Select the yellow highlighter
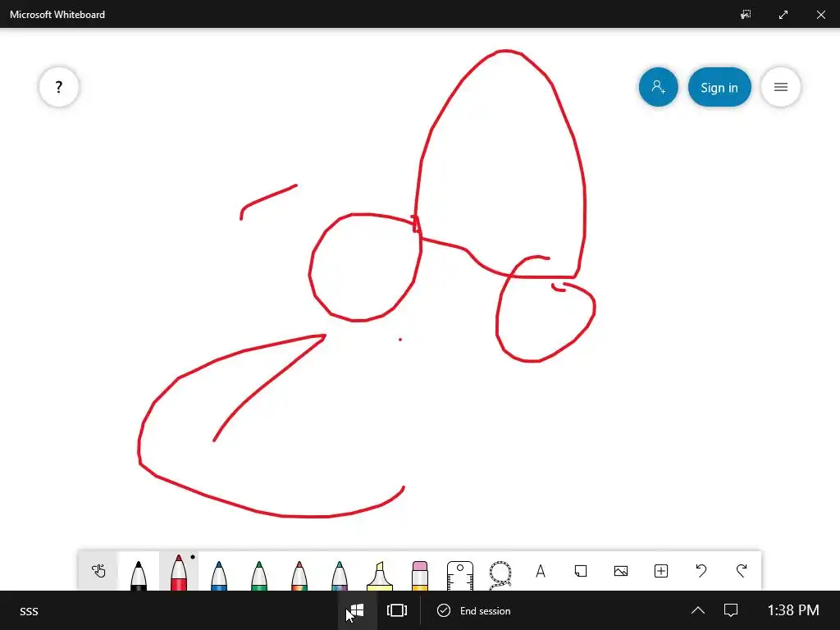The image size is (840, 630). pos(380,574)
